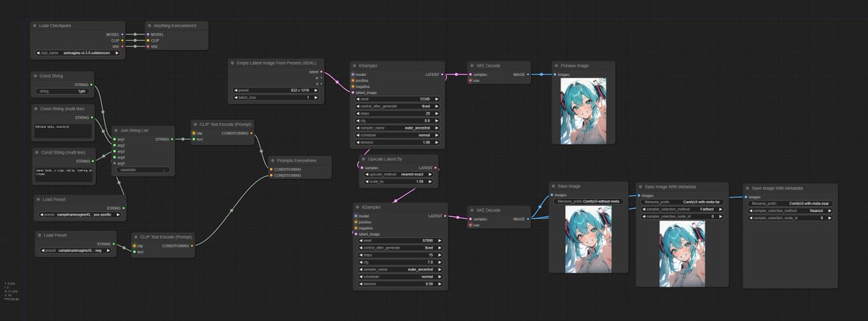
Task: Click the images input port on Preview Image
Action: pyautogui.click(x=556, y=74)
